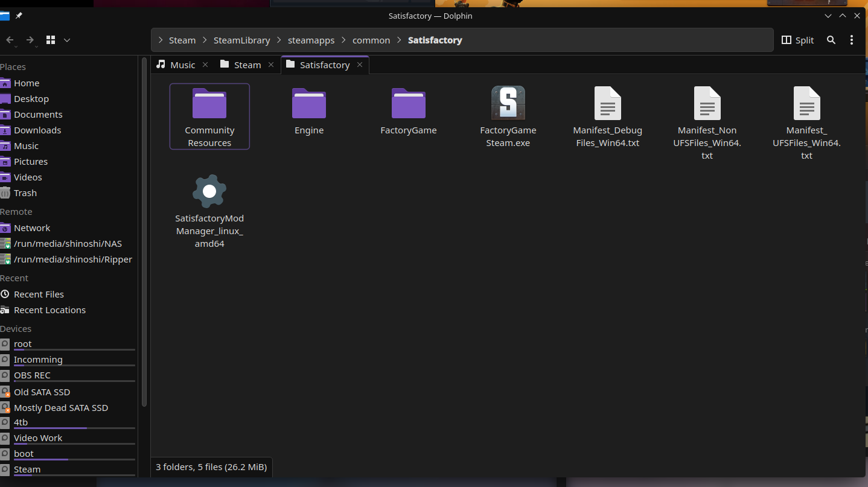Mount the Old SATA SSD device
The image size is (868, 487).
pos(68,392)
